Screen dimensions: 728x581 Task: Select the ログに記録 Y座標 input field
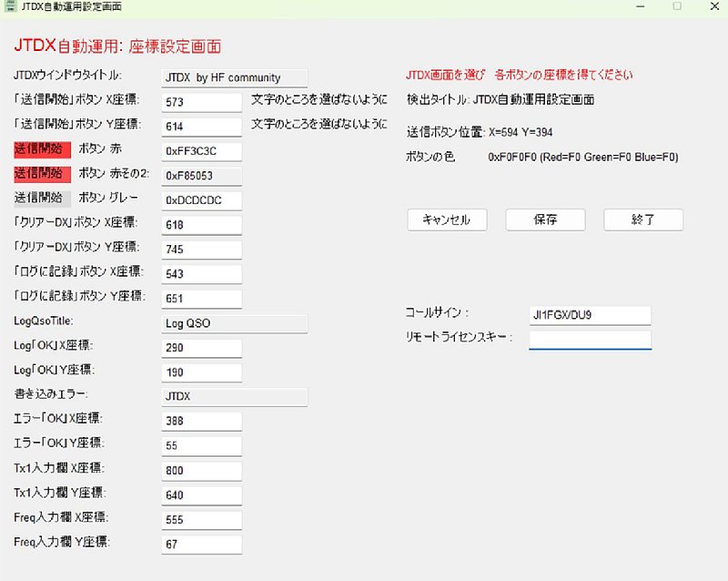(x=201, y=298)
